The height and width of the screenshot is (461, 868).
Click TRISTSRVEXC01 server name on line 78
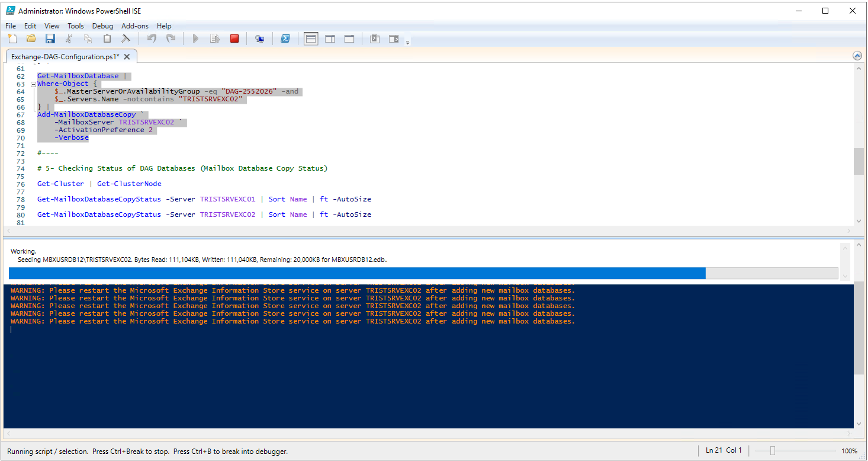click(x=227, y=199)
